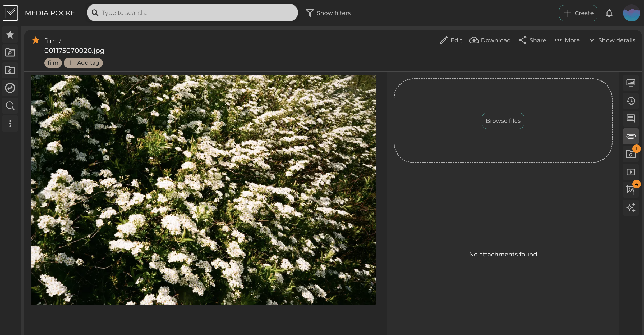
Task: Click the Browse files button
Action: pos(503,121)
